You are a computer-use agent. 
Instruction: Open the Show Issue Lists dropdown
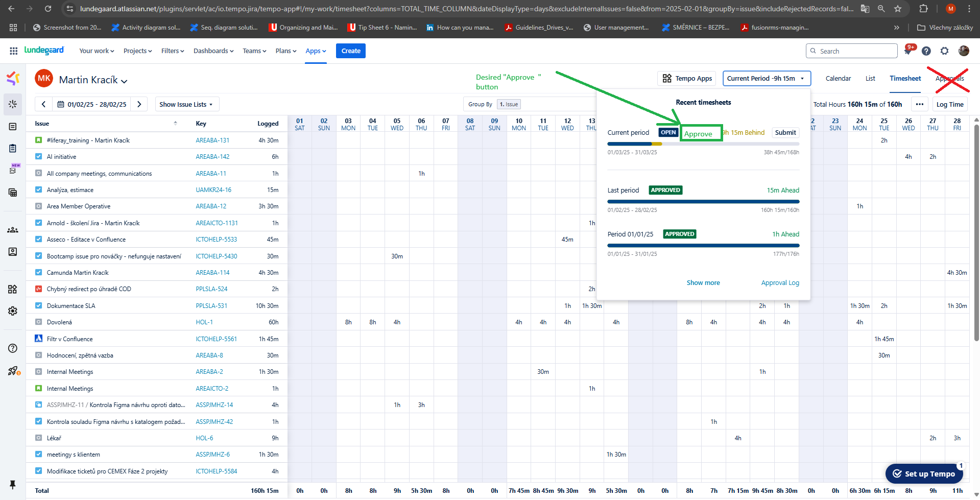[x=186, y=105]
